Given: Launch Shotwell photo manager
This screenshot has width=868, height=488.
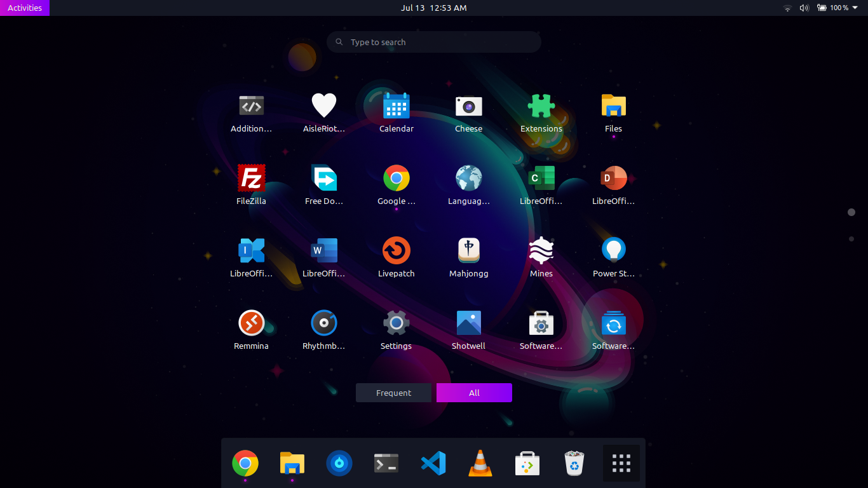Looking at the screenshot, I should pos(468,323).
